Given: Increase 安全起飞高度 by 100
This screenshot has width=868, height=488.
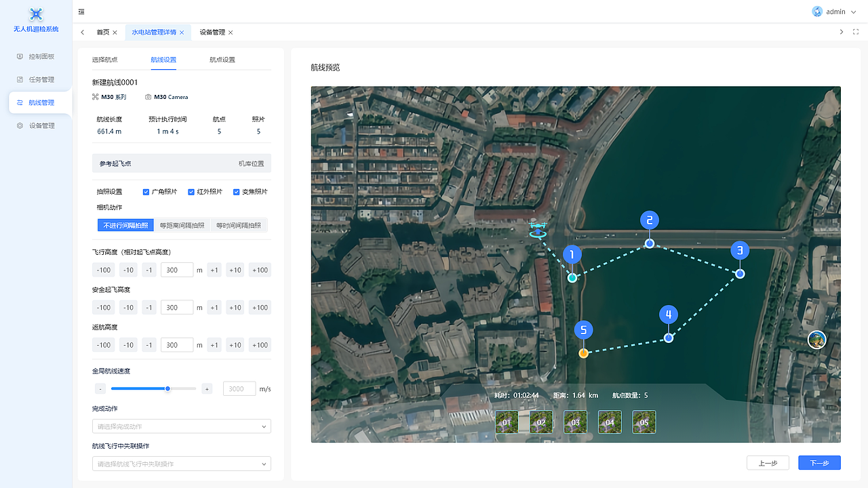Looking at the screenshot, I should coord(260,307).
